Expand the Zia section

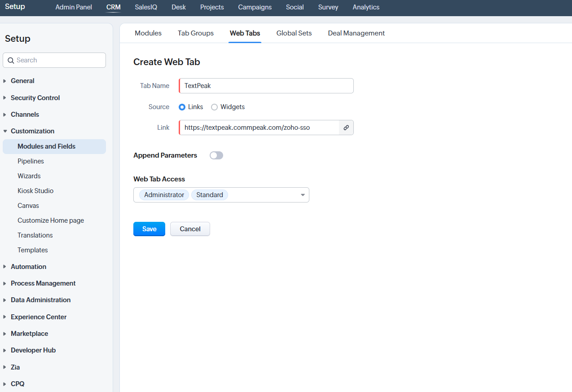coord(15,367)
